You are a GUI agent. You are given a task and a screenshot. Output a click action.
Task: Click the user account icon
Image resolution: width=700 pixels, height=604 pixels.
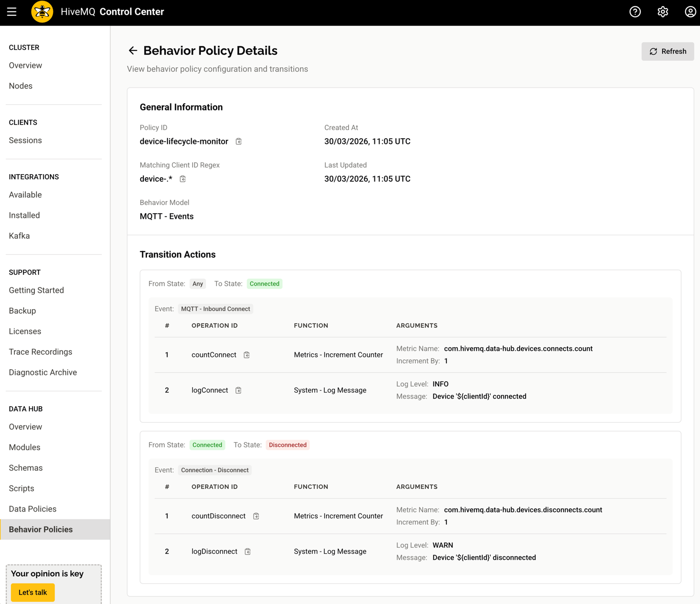(690, 11)
